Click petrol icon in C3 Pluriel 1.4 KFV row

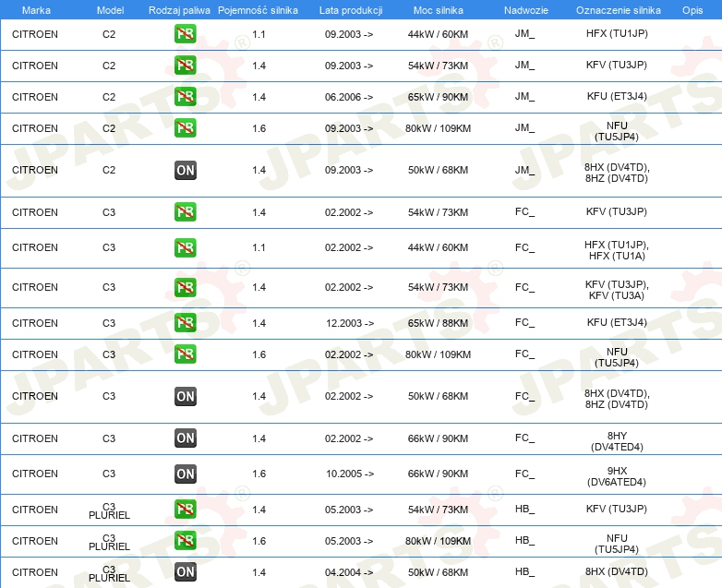(x=185, y=509)
